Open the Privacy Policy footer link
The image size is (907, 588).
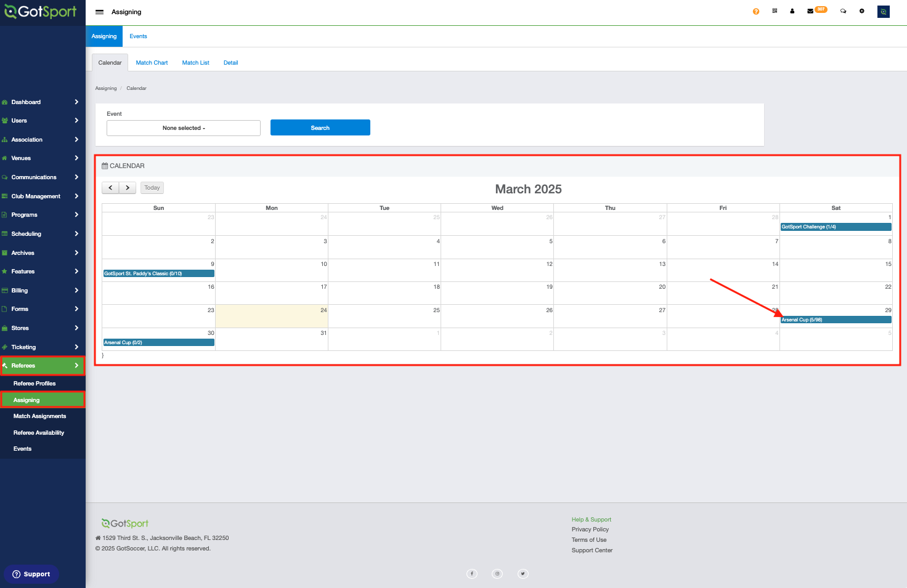click(590, 530)
